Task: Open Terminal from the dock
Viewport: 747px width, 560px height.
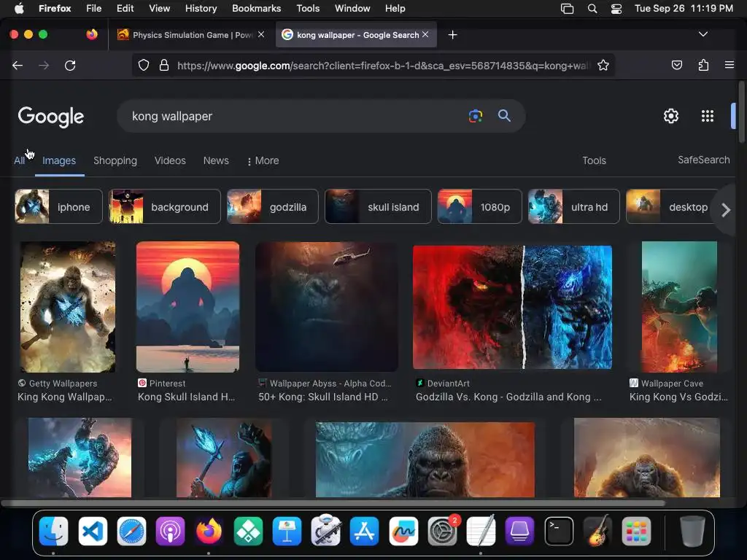Action: pos(559,531)
